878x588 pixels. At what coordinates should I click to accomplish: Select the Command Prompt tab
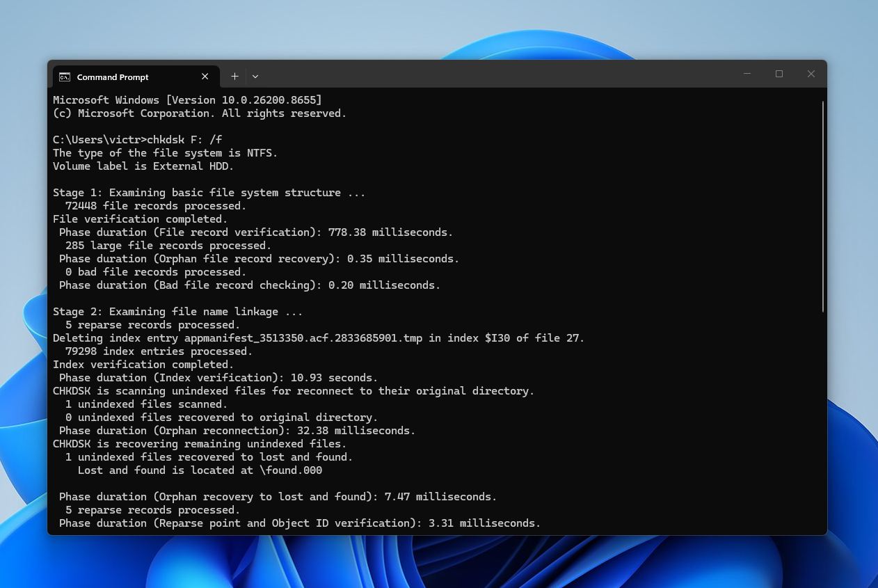pyautogui.click(x=136, y=77)
